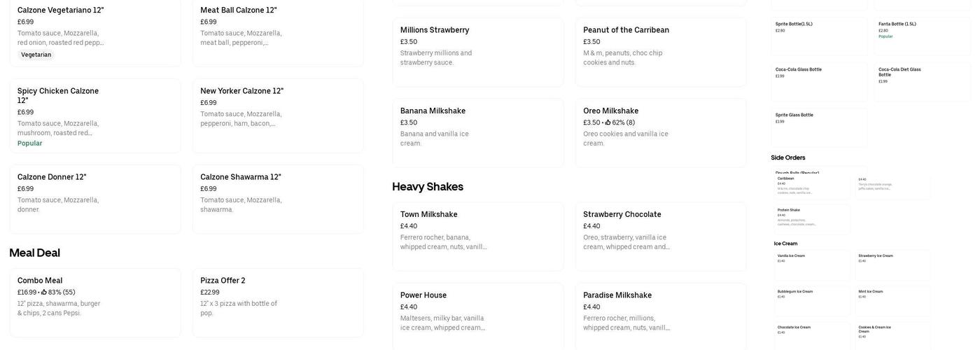Select the Strawberry Chocolate heavy shake
The width and height of the screenshot is (980, 350).
(x=660, y=237)
